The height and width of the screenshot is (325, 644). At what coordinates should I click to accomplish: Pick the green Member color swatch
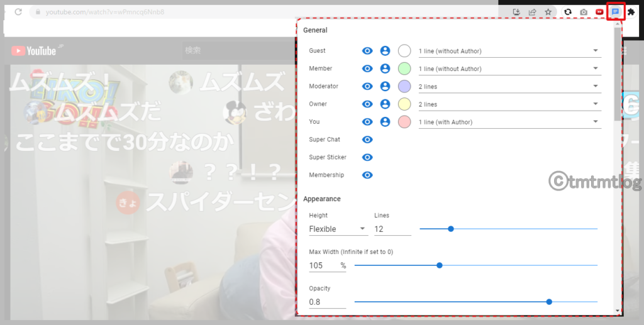pyautogui.click(x=404, y=69)
